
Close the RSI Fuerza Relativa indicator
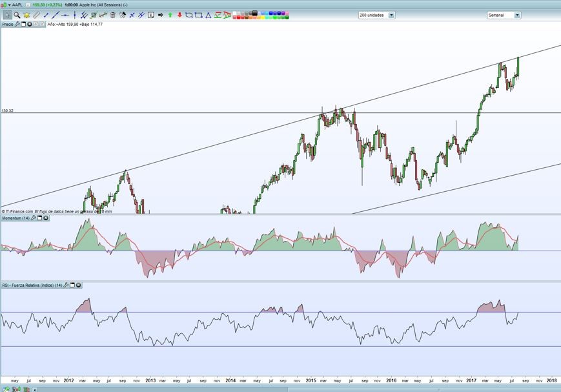coord(78,285)
